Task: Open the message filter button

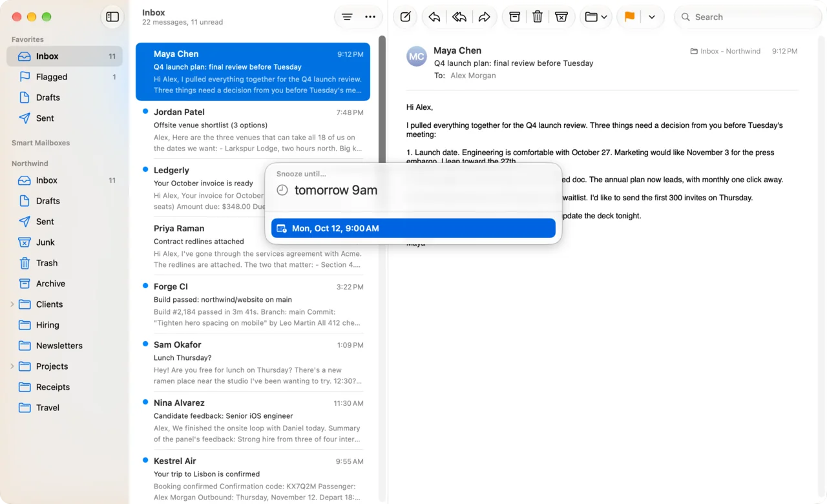Action: pyautogui.click(x=347, y=17)
